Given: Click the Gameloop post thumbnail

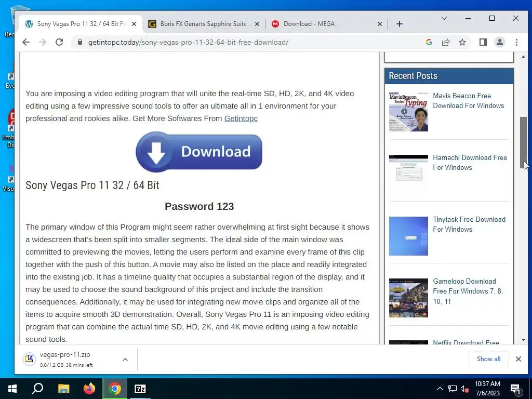Looking at the screenshot, I should (408, 298).
